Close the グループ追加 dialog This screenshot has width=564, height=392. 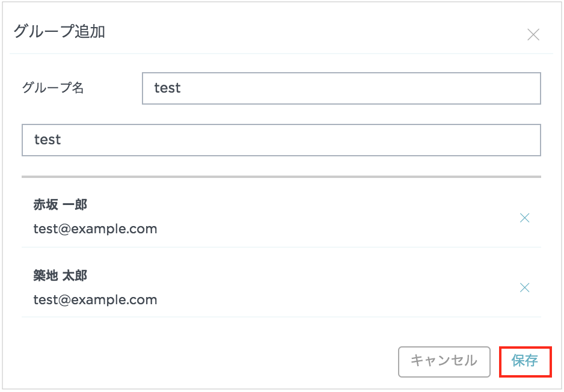click(x=533, y=35)
